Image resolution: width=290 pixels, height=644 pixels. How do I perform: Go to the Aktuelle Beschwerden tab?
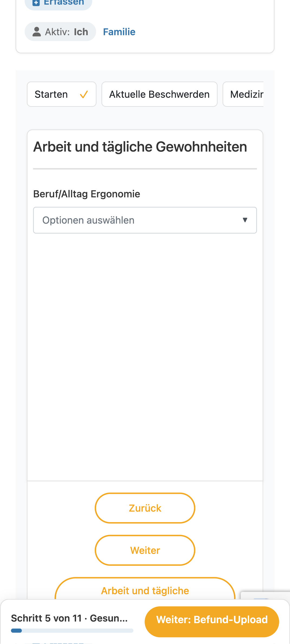point(159,94)
